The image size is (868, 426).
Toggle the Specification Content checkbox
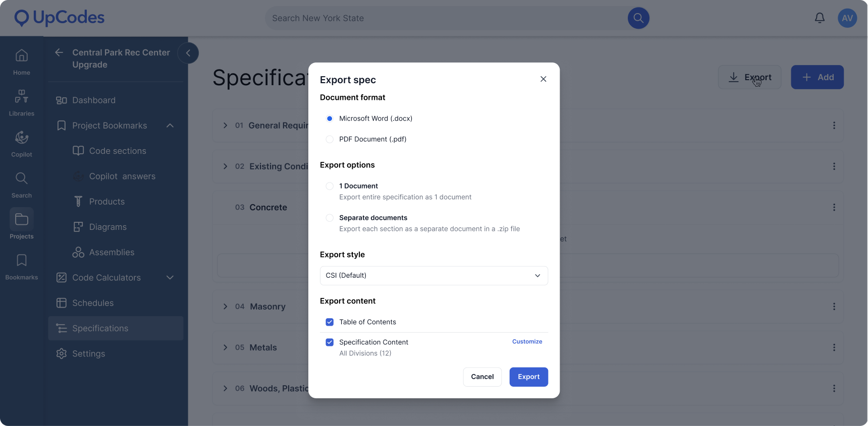click(330, 342)
